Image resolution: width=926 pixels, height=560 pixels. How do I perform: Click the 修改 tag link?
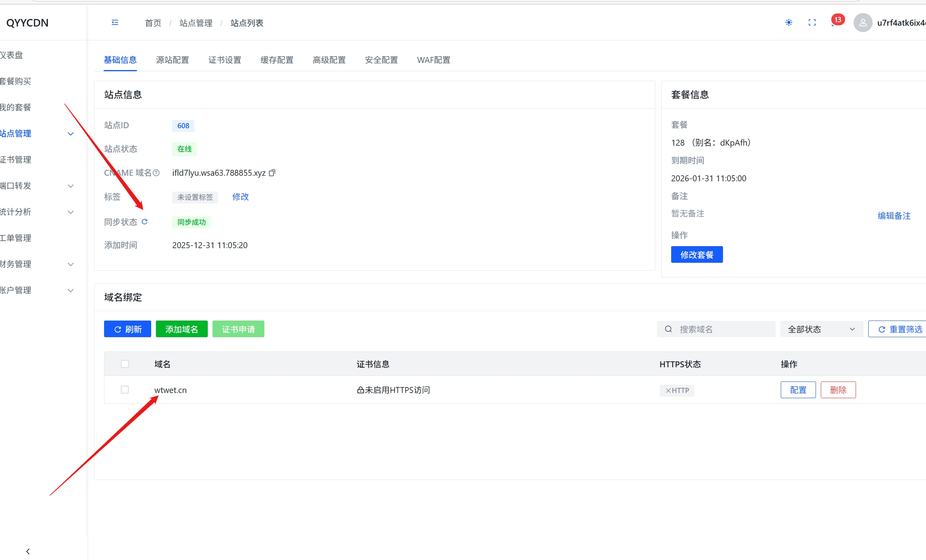click(240, 197)
